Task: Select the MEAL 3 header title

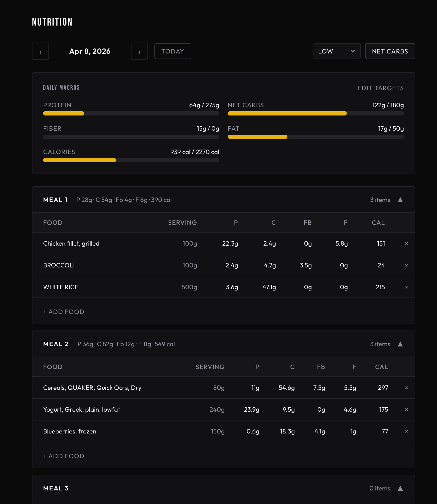Action: click(56, 488)
